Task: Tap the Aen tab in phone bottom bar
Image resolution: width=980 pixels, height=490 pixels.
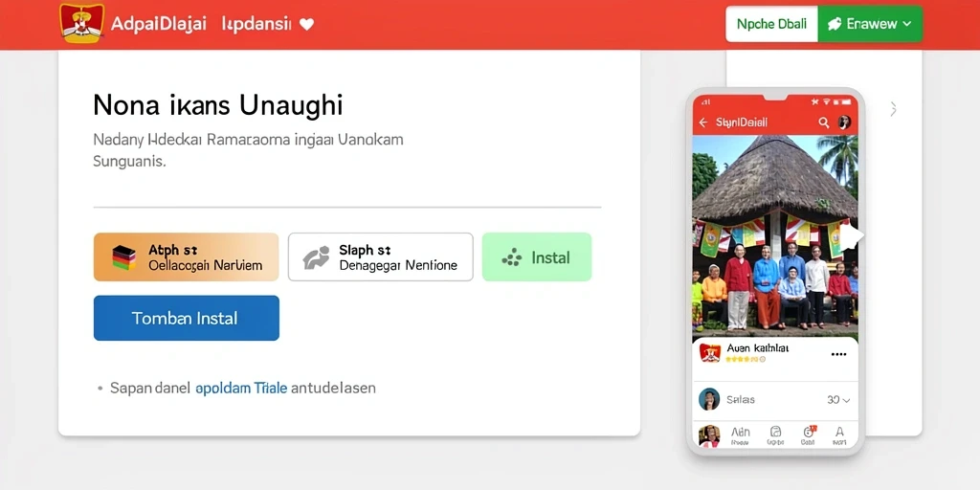Action: pyautogui.click(x=740, y=435)
